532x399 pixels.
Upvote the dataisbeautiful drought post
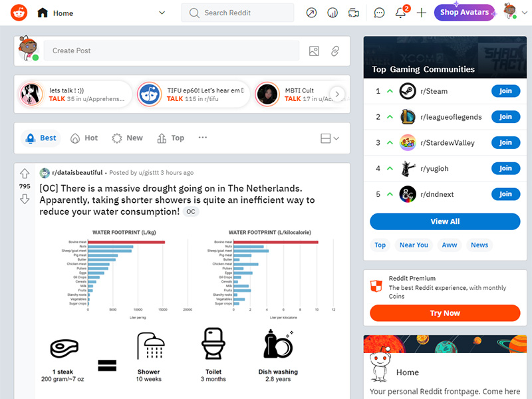point(25,174)
